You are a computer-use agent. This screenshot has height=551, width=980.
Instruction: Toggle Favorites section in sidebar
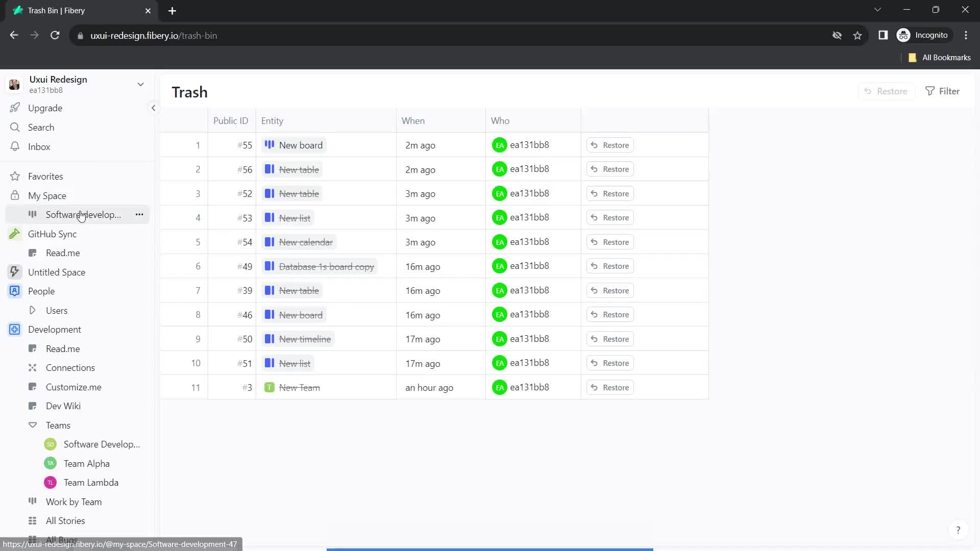[x=45, y=176]
